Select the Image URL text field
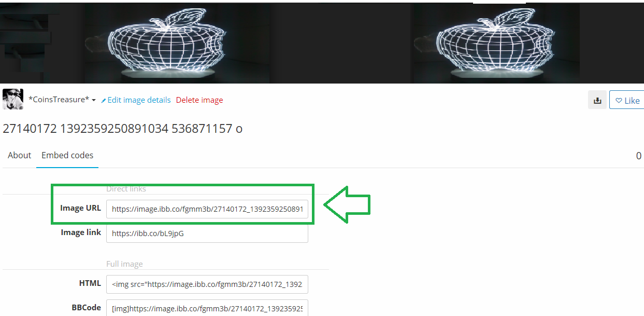The width and height of the screenshot is (644, 316). pyautogui.click(x=207, y=210)
